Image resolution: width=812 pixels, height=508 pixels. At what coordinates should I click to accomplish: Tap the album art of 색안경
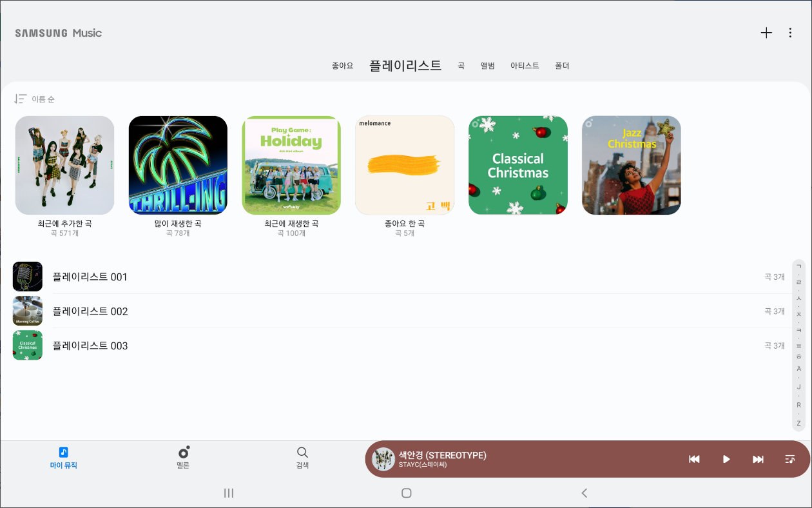coord(383,459)
